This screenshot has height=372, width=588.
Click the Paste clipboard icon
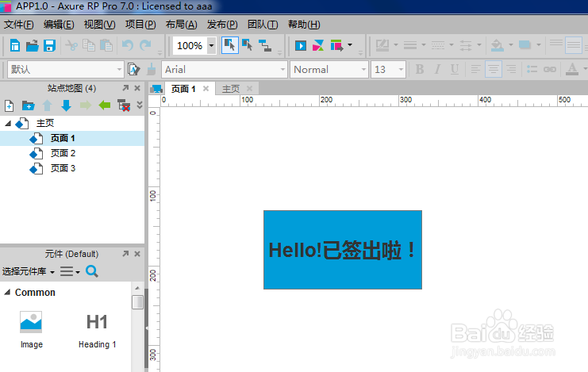(106, 46)
